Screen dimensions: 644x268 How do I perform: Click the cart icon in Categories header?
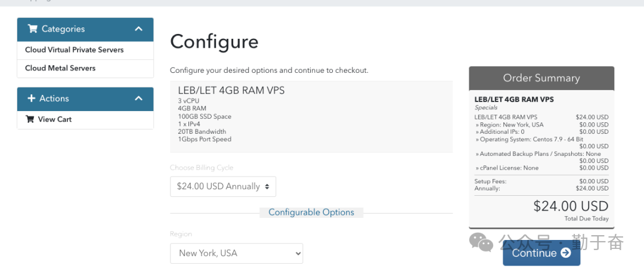[x=32, y=29]
